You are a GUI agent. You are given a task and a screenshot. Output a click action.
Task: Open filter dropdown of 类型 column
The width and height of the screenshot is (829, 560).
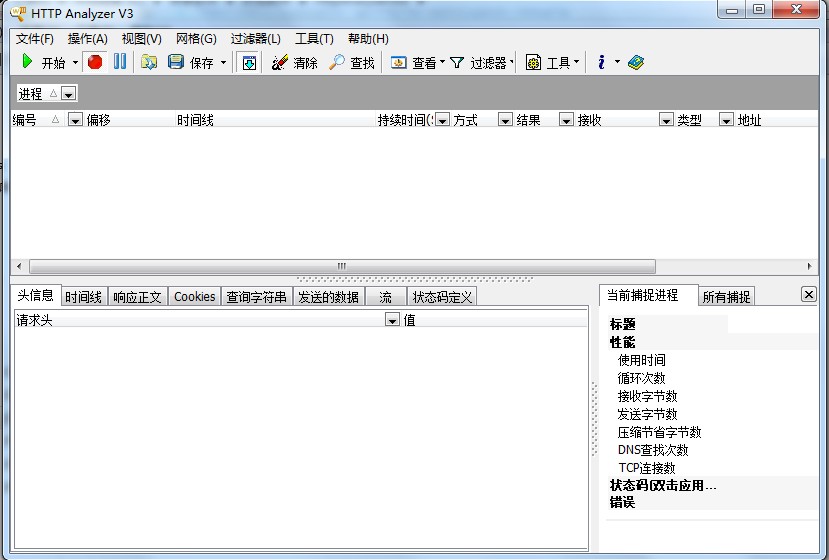[726, 121]
